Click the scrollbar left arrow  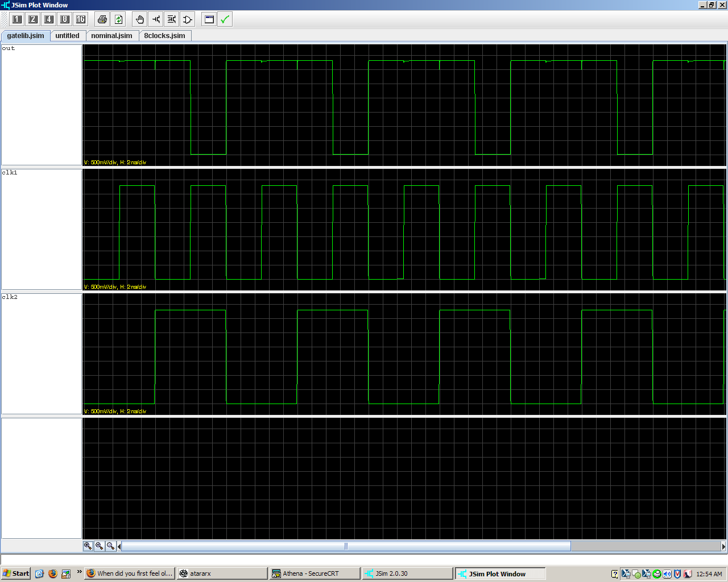coord(119,546)
